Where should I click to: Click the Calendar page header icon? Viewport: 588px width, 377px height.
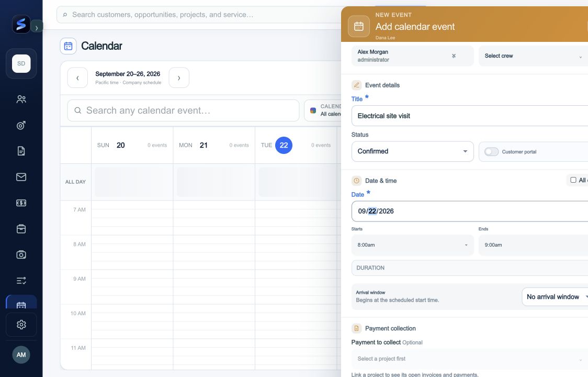pos(68,46)
